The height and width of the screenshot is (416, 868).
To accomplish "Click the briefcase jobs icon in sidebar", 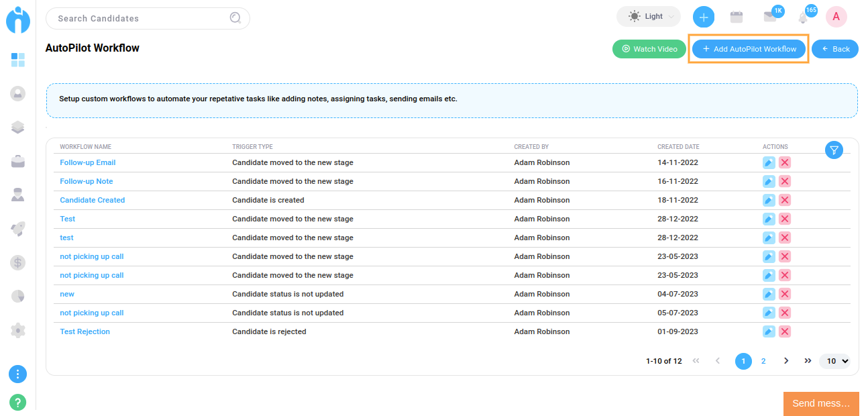I will coord(18,161).
